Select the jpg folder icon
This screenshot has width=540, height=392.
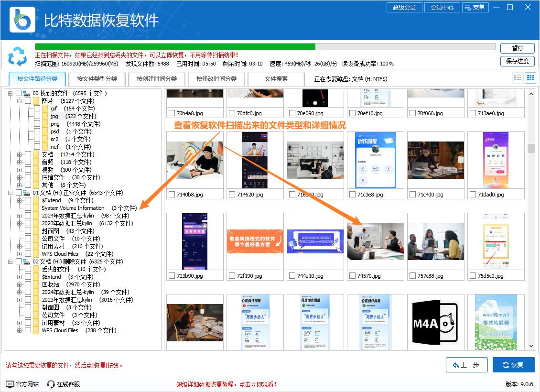pyautogui.click(x=45, y=116)
